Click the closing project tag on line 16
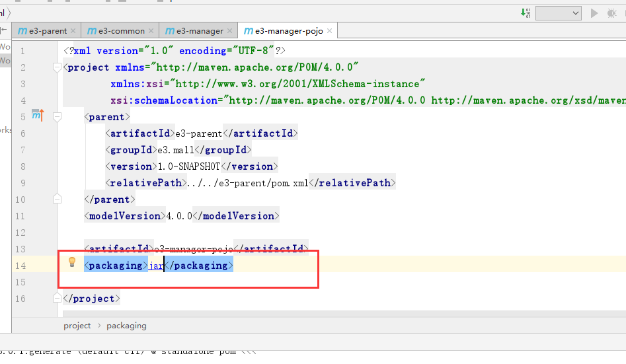The image size is (626, 364). click(92, 299)
